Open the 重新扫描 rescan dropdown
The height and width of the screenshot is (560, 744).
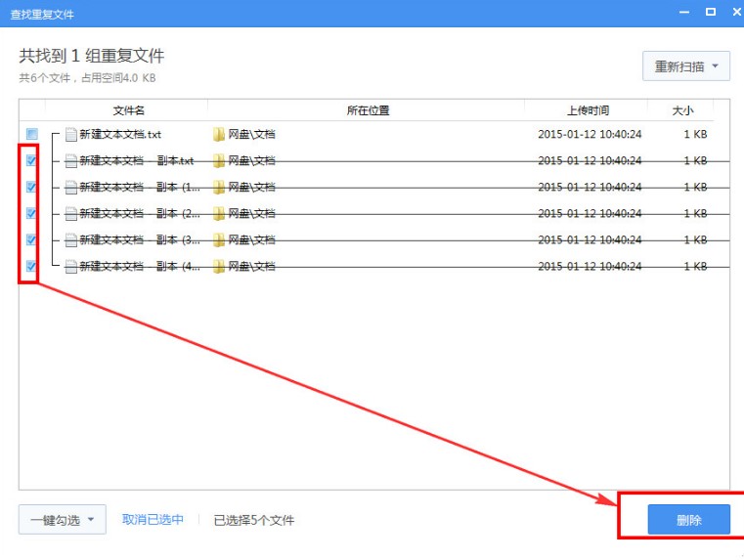(x=686, y=66)
